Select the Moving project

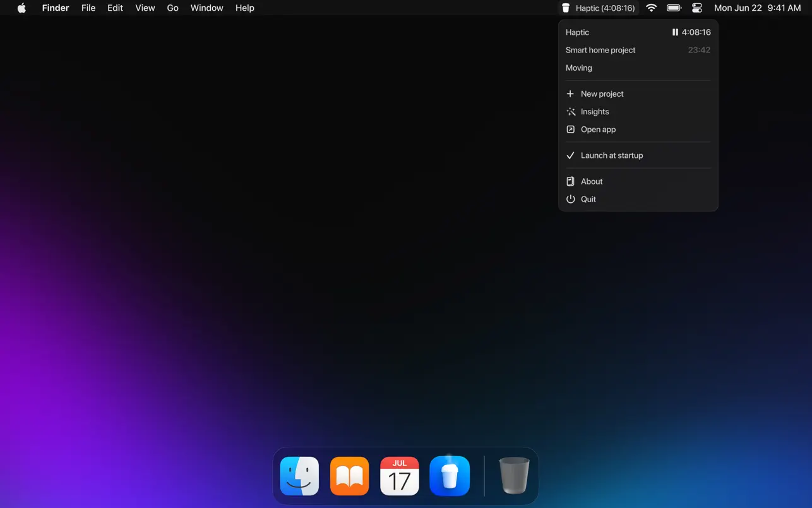click(579, 68)
